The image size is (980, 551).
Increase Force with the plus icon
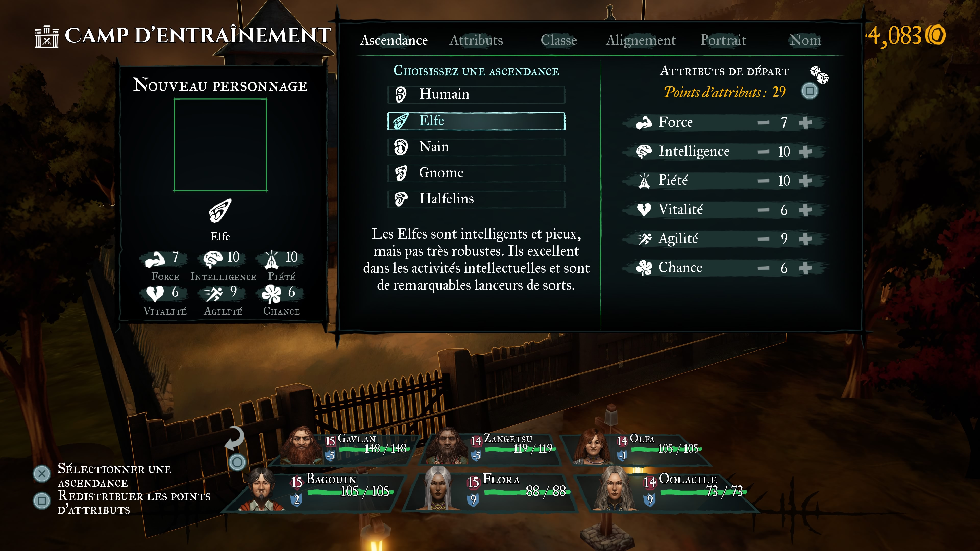coord(805,122)
